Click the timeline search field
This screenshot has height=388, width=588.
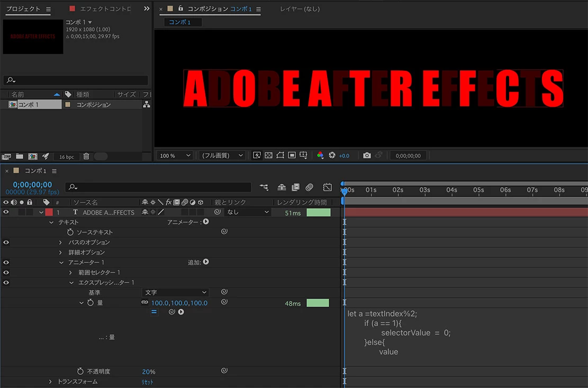pyautogui.click(x=158, y=187)
